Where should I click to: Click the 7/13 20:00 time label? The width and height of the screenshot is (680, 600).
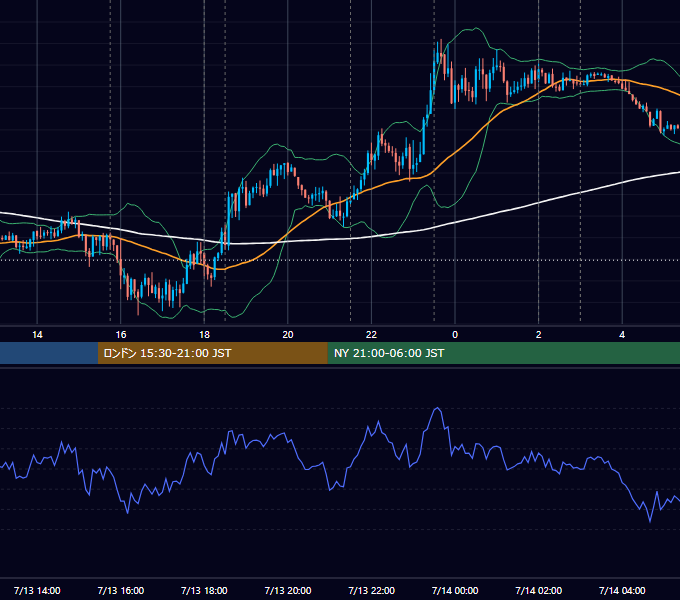(288, 590)
